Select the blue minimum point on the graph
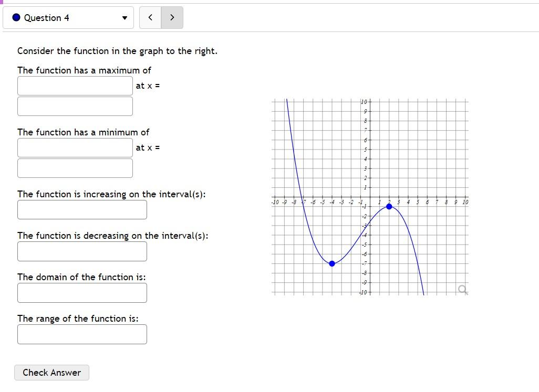 point(331,263)
